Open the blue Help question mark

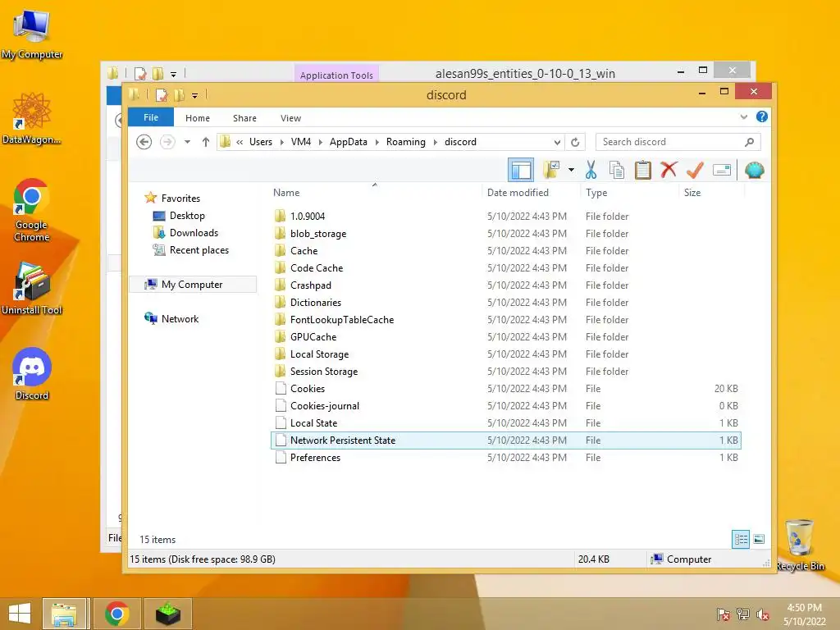coord(762,116)
